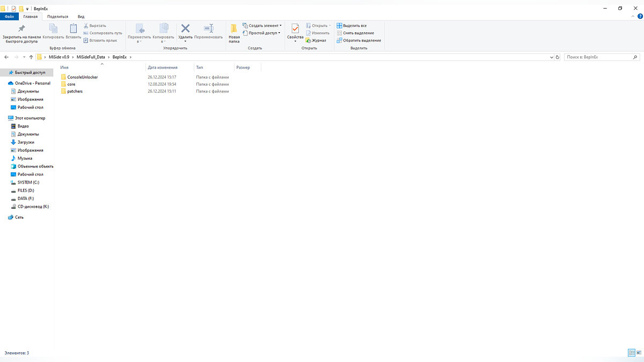Switch to details view in status bar
644x362 pixels.
coord(632,353)
